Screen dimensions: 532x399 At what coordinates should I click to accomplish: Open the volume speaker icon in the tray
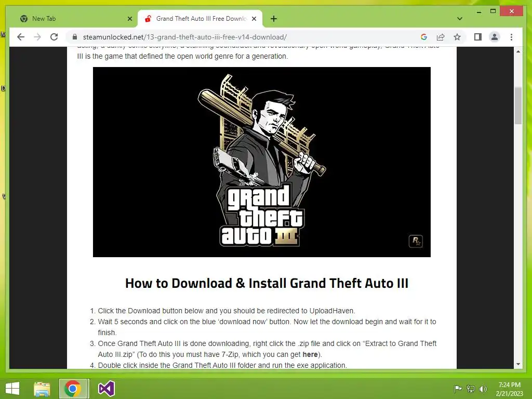click(x=483, y=389)
